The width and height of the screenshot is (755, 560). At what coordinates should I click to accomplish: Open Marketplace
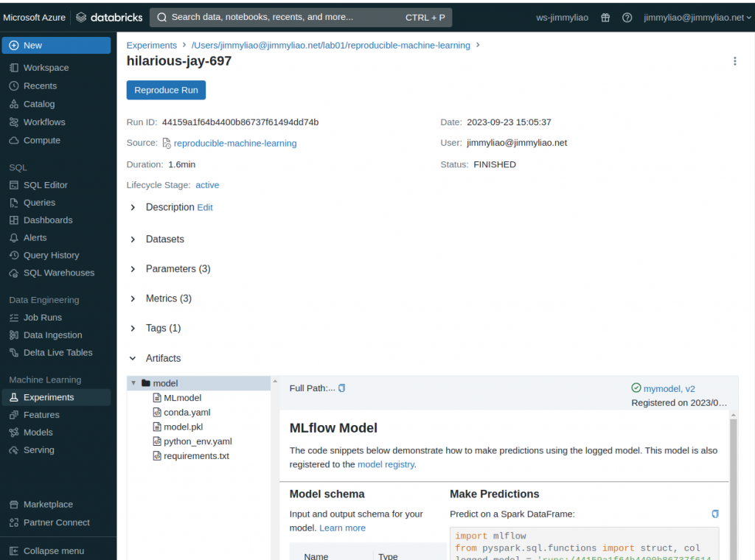[x=48, y=505]
